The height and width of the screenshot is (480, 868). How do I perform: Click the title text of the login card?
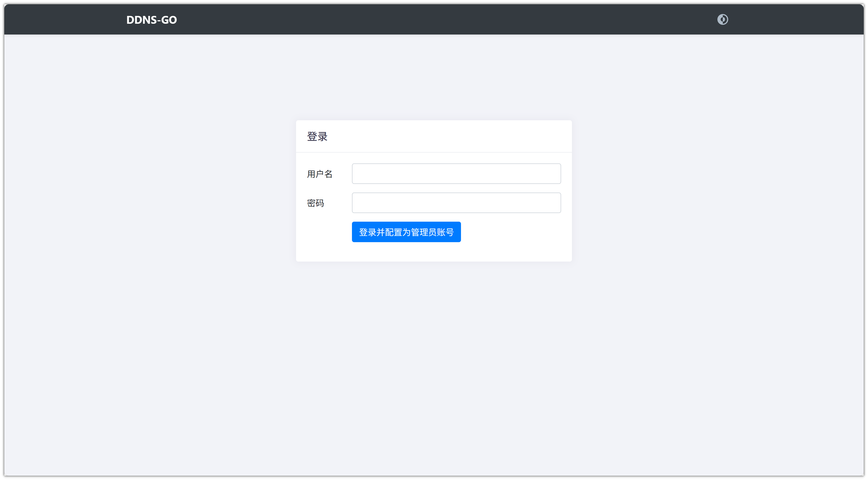pos(317,136)
